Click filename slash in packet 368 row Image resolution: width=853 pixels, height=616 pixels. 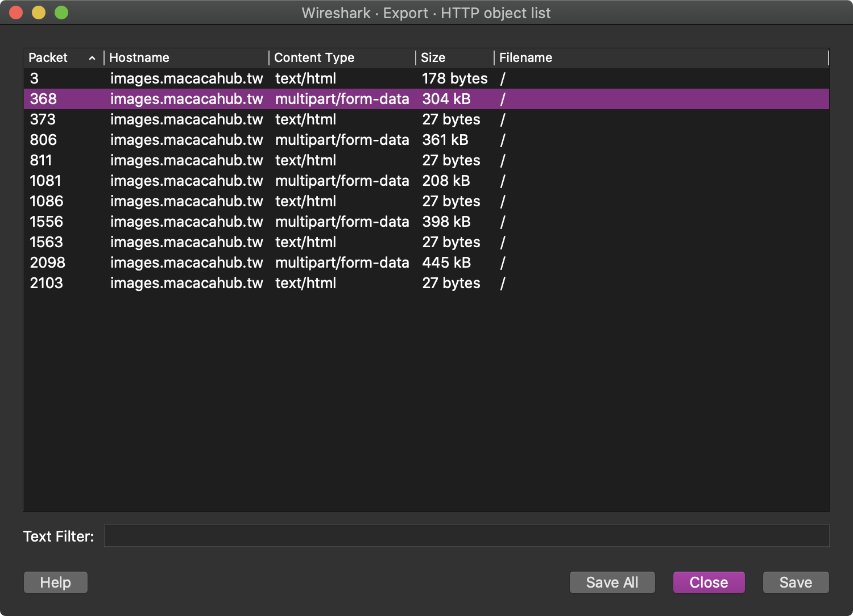coord(503,99)
